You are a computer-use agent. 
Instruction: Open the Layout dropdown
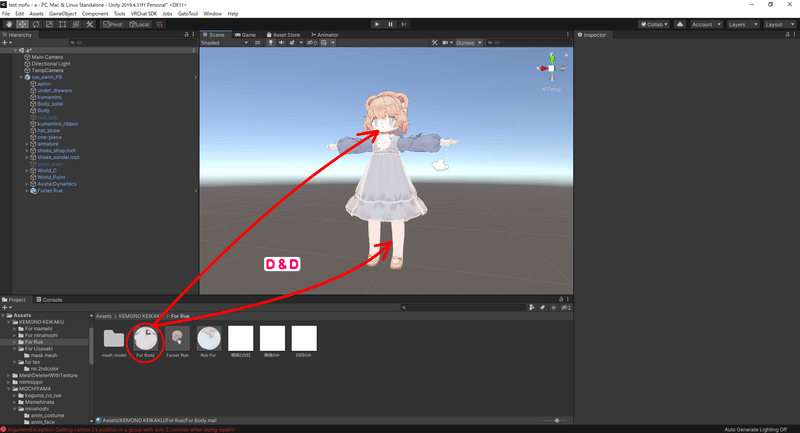pos(779,24)
